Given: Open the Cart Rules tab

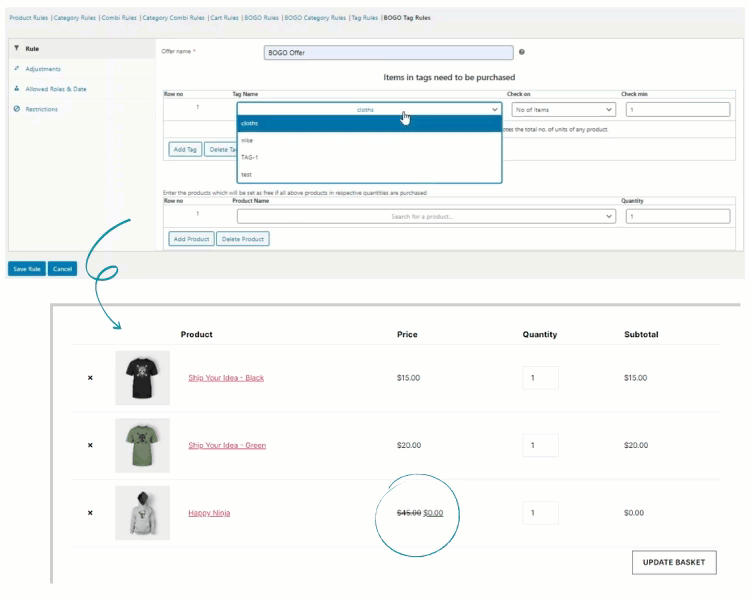Looking at the screenshot, I should pos(224,18).
